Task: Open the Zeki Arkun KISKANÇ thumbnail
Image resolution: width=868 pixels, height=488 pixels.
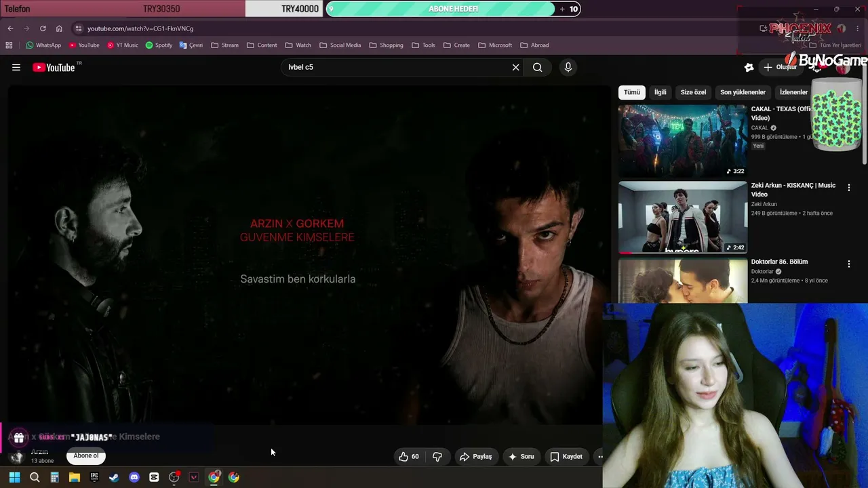Action: tap(683, 218)
